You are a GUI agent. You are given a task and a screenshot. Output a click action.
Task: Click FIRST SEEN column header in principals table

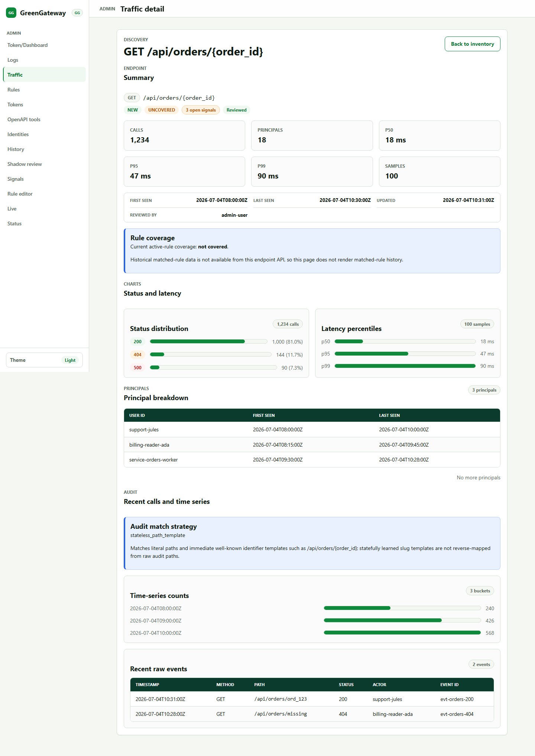click(264, 415)
